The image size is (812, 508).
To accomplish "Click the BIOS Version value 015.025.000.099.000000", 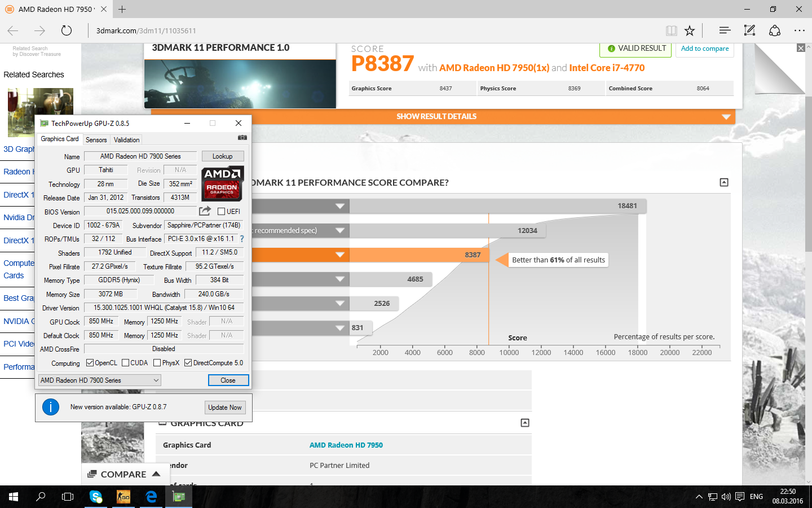I will (140, 211).
